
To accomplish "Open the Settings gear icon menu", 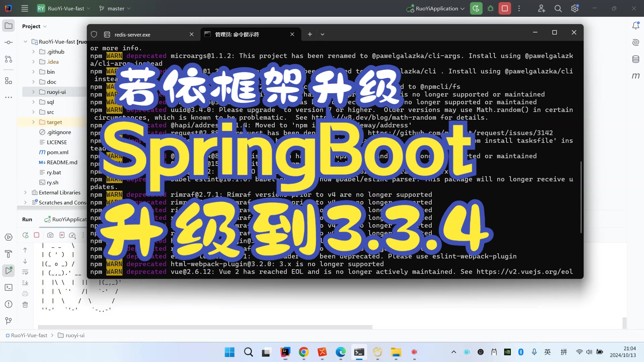I will pos(574,8).
